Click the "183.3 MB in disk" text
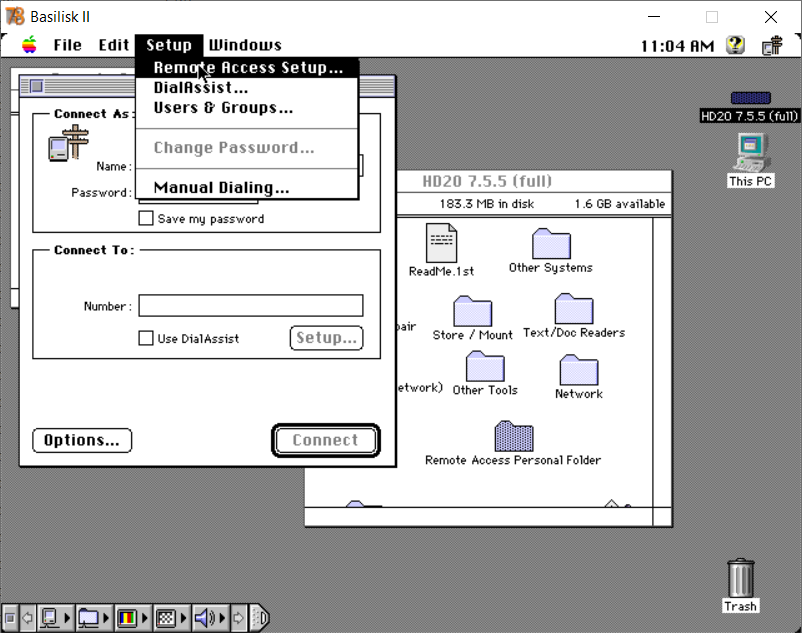 point(486,204)
